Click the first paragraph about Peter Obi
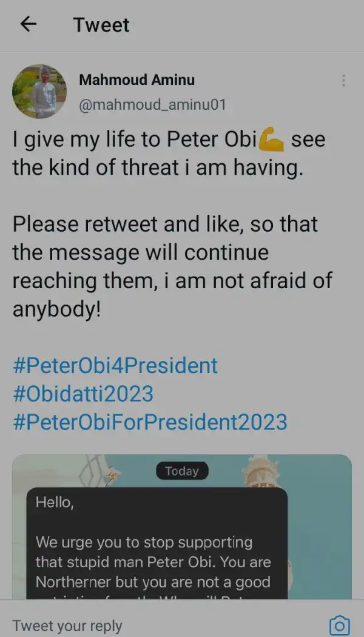 click(x=169, y=153)
